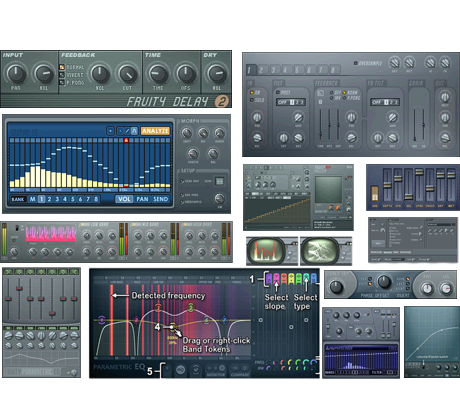Select bank 8 in the graphic EQ
This screenshot has height=416, width=460.
[x=96, y=199]
